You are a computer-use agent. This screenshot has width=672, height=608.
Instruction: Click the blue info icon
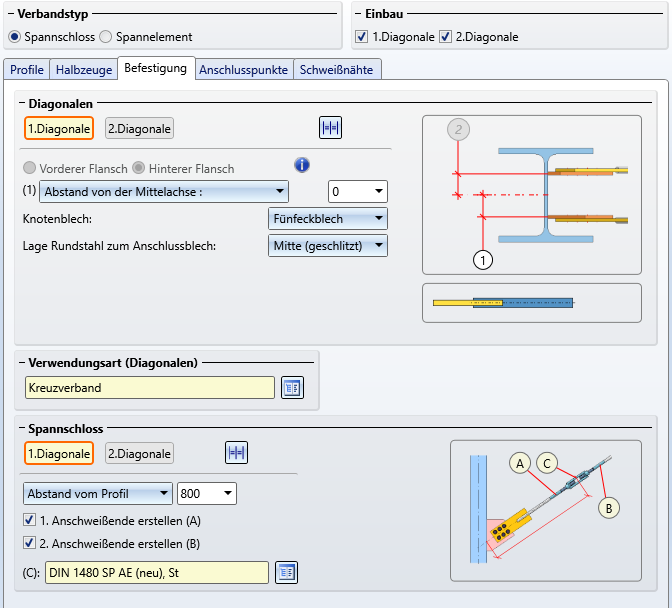point(302,166)
